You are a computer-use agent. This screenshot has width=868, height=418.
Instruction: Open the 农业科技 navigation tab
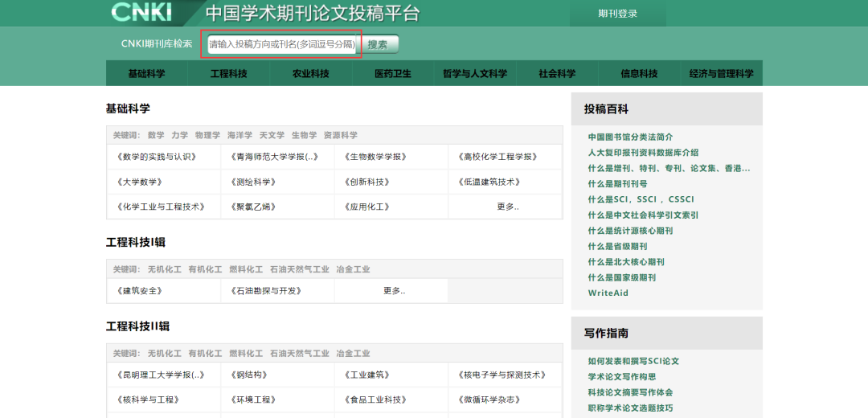(x=310, y=74)
